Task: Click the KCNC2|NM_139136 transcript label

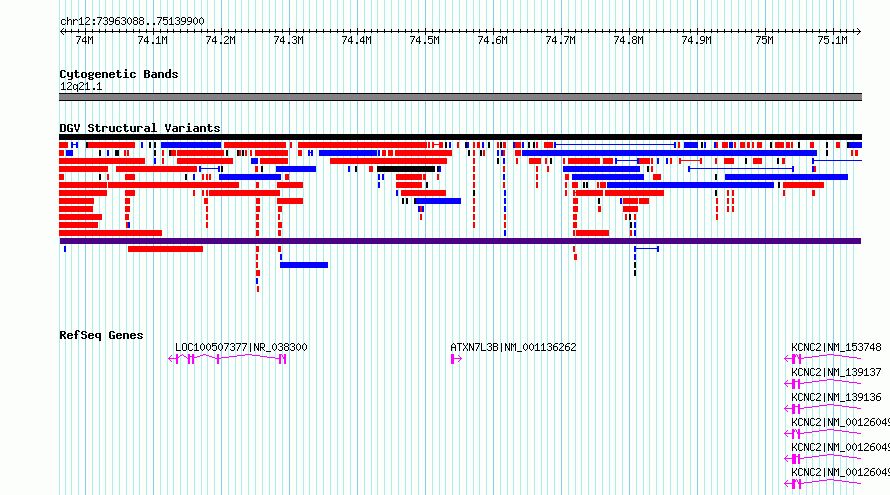Action: point(836,397)
